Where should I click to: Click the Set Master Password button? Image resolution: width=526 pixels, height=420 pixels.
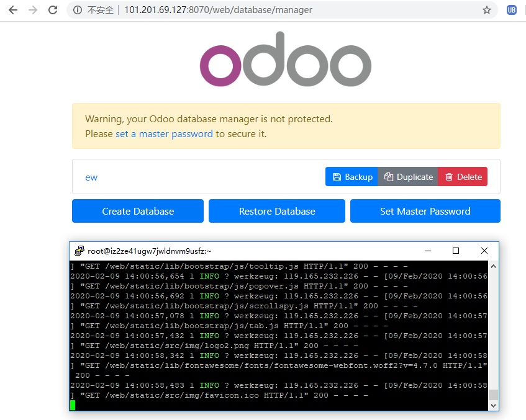point(425,211)
